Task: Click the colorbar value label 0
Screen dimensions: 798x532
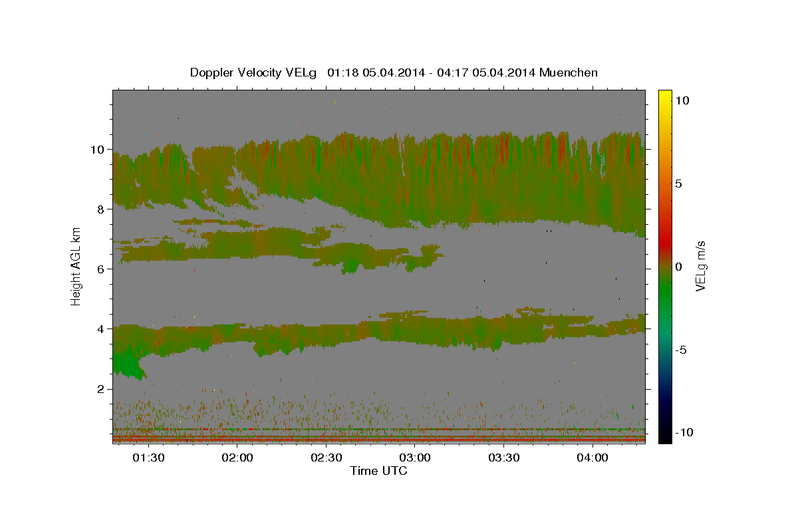Action: tap(678, 267)
